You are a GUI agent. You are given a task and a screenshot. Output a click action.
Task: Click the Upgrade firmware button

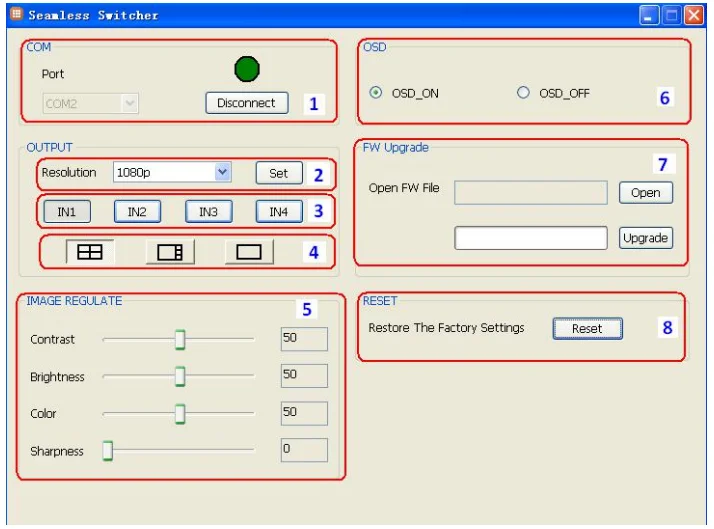(x=646, y=238)
